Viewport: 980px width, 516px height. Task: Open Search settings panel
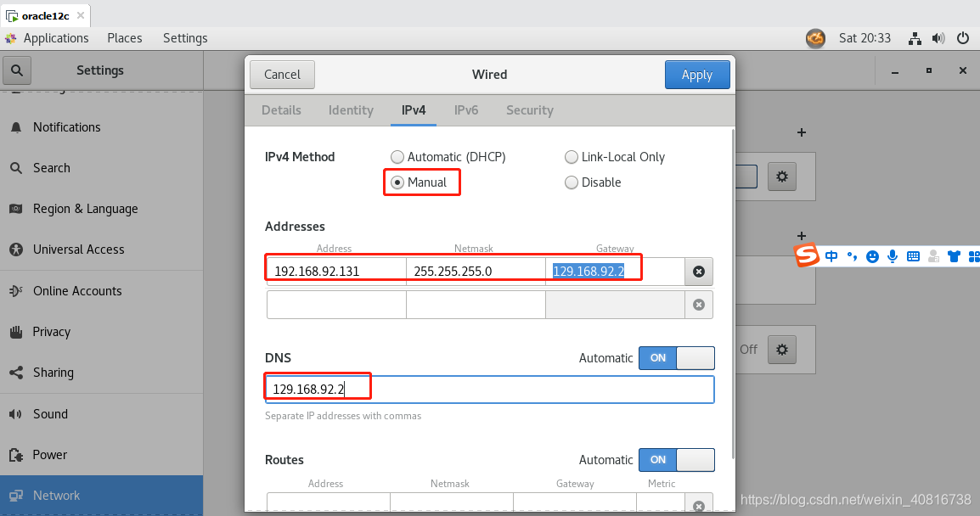click(x=101, y=167)
